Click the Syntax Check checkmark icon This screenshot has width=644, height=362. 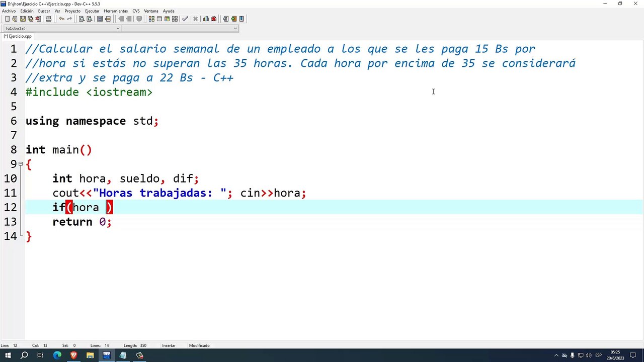(185, 19)
